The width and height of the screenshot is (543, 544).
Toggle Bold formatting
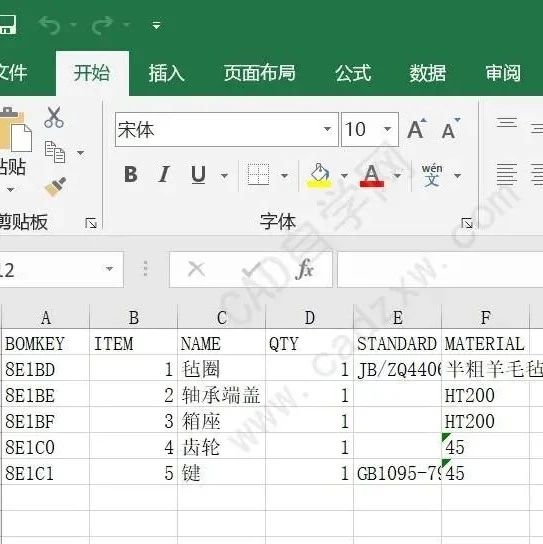click(131, 174)
